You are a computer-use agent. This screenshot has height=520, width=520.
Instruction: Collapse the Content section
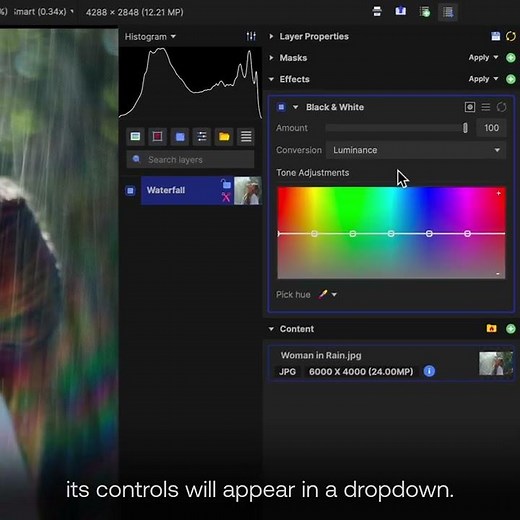(x=271, y=329)
